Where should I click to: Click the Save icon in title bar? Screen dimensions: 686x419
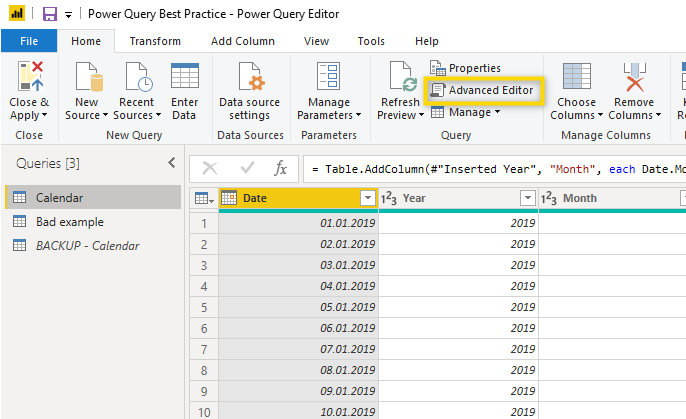pos(49,14)
